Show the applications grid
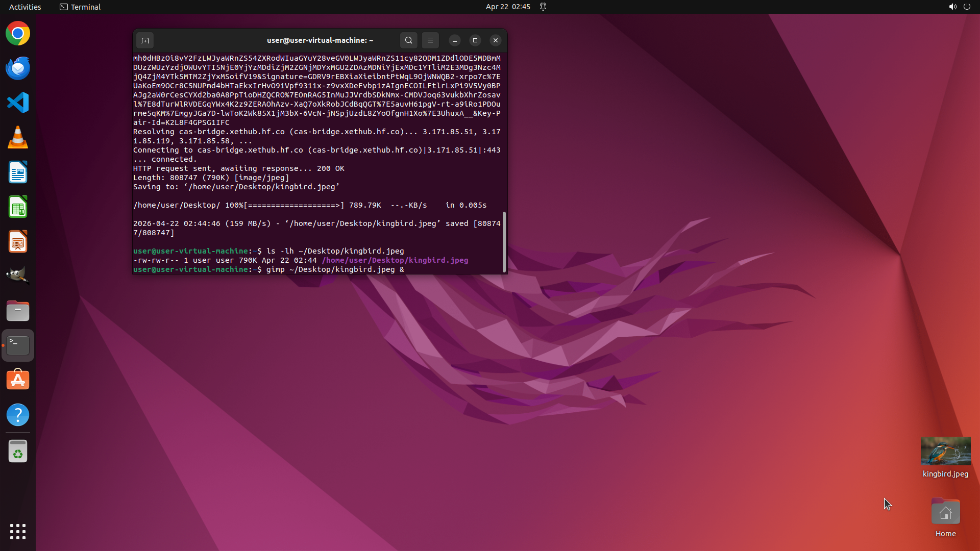This screenshot has width=980, height=551. click(18, 531)
